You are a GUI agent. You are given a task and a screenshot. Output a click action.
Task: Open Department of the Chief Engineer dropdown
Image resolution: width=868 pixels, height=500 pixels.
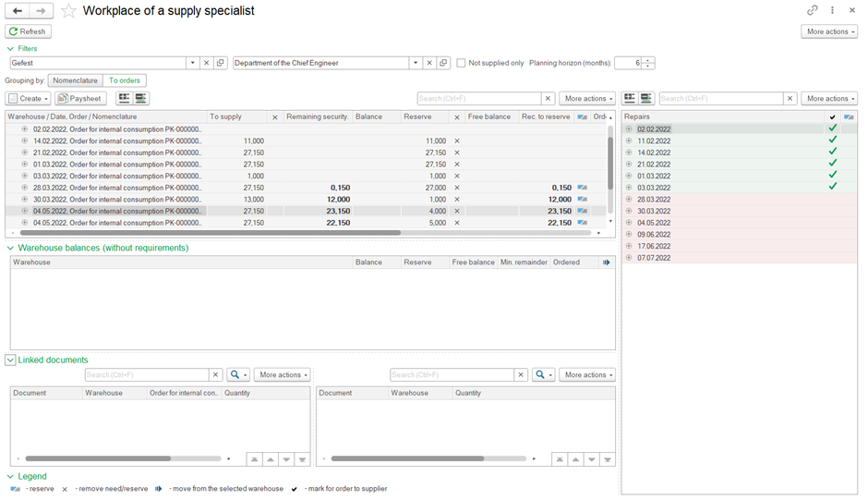point(416,63)
